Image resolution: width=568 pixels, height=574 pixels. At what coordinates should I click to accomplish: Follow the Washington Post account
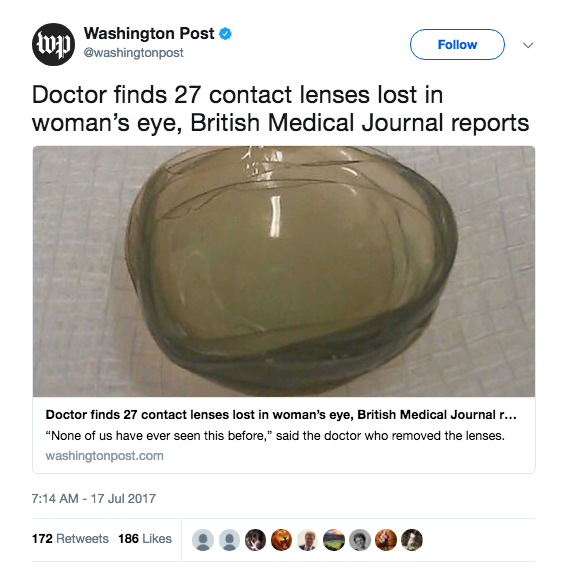pyautogui.click(x=457, y=44)
